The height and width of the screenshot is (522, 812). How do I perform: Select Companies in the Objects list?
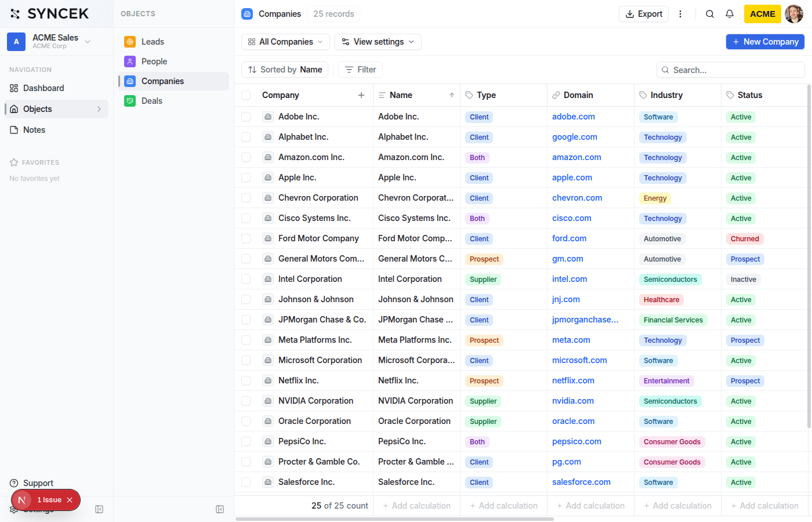[174, 81]
